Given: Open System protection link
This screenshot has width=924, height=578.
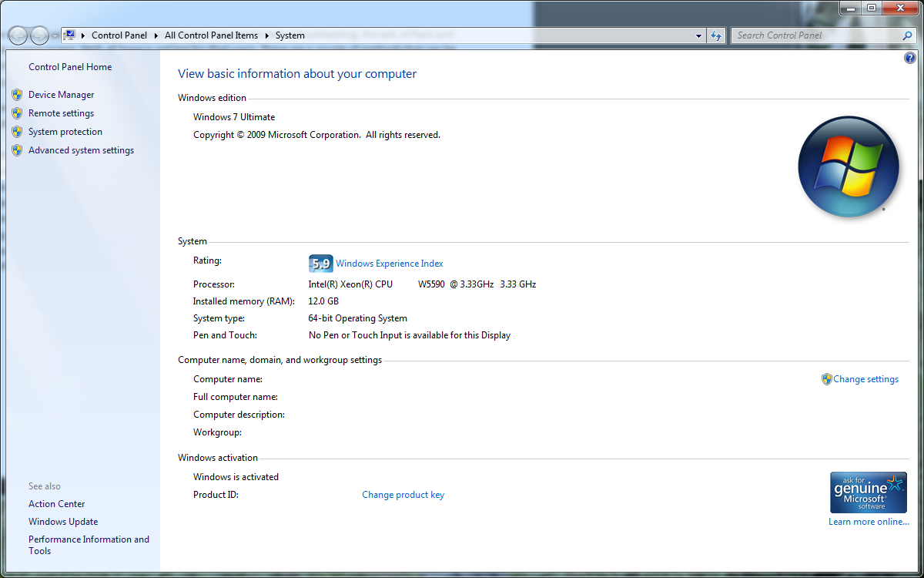Looking at the screenshot, I should (x=65, y=132).
